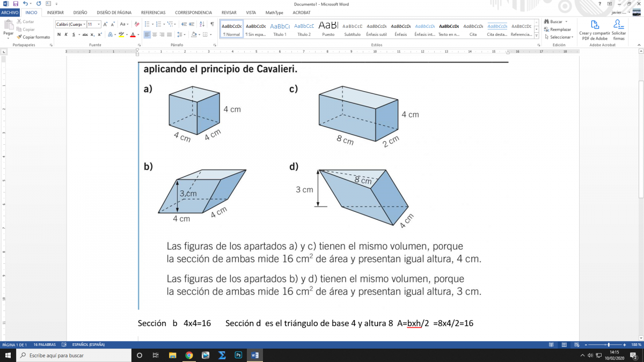Apply the Sin espaciado style
Image resolution: width=644 pixels, height=362 pixels.
255,29
